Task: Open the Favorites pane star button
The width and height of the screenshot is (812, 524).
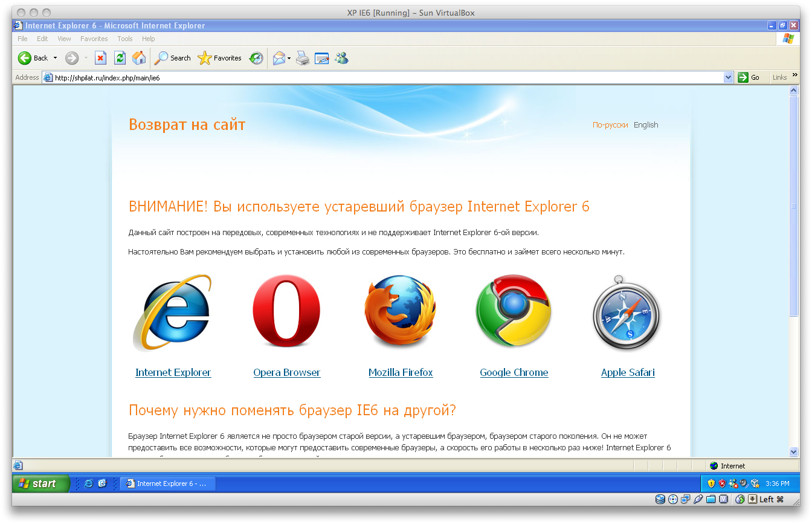Action: pyautogui.click(x=220, y=58)
